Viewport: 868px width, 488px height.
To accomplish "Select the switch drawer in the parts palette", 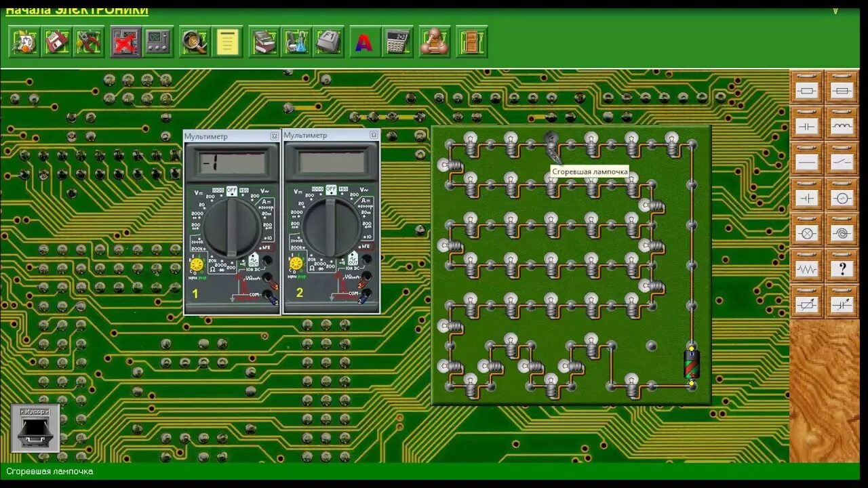I will 842,160.
